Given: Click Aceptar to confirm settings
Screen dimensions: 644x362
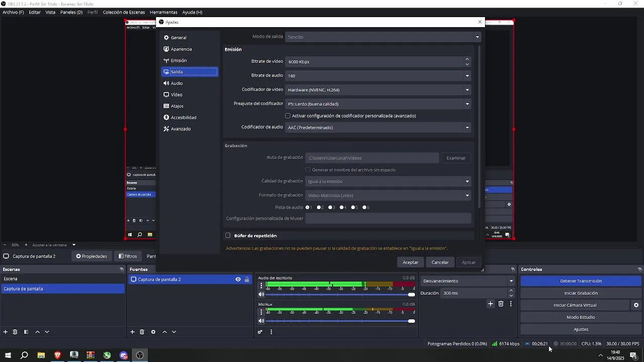Looking at the screenshot, I should 411,262.
